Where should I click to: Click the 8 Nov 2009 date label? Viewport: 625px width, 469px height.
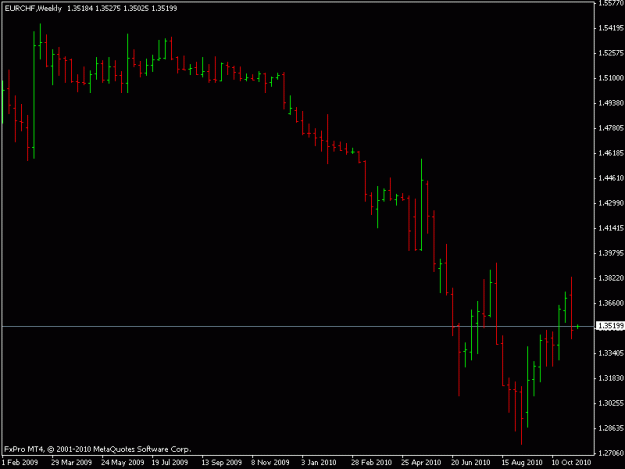coord(270,463)
